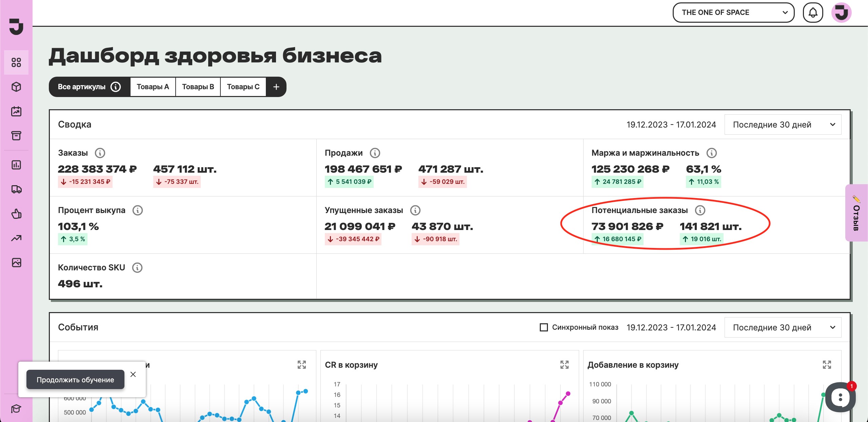Click the -15 231 345 ₽ change badge
Screen dimensions: 868x422
point(85,182)
